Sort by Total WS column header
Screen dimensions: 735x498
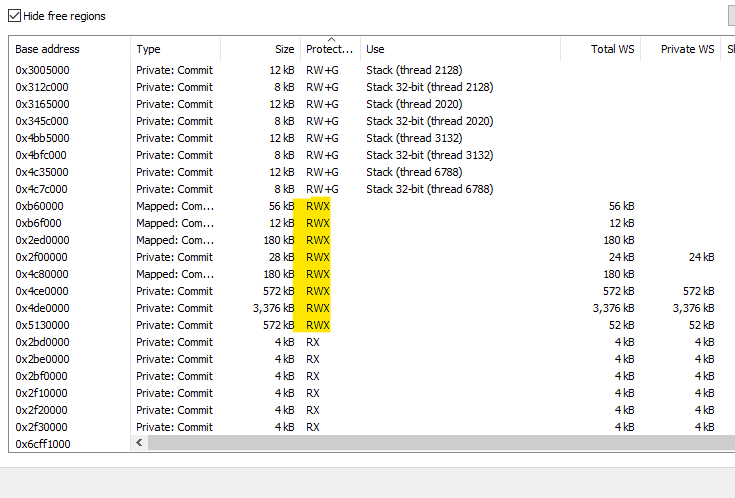600,49
